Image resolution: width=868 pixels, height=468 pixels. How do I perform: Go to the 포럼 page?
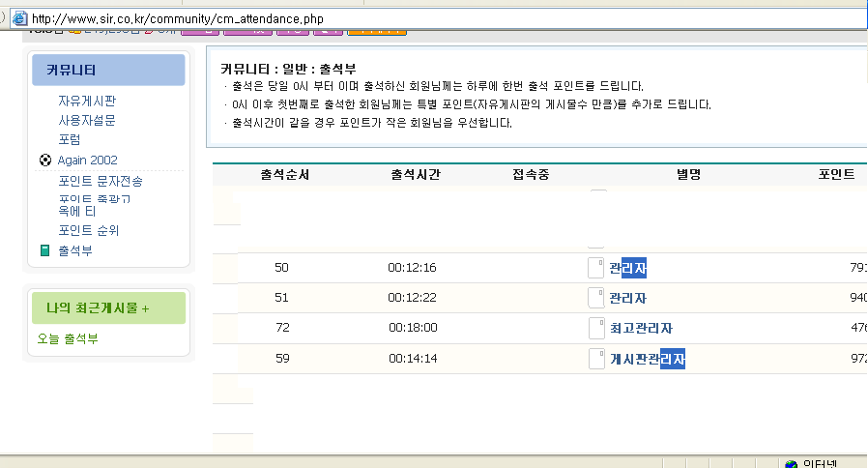click(x=69, y=139)
